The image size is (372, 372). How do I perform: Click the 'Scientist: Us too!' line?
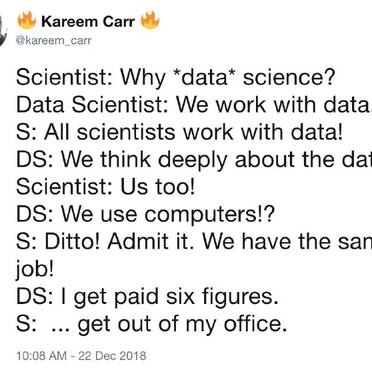point(106,187)
